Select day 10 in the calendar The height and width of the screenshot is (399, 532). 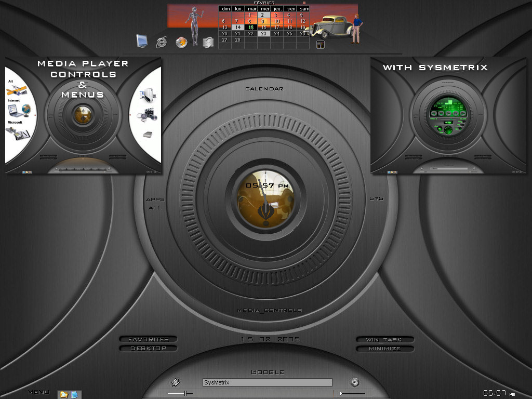click(x=277, y=21)
